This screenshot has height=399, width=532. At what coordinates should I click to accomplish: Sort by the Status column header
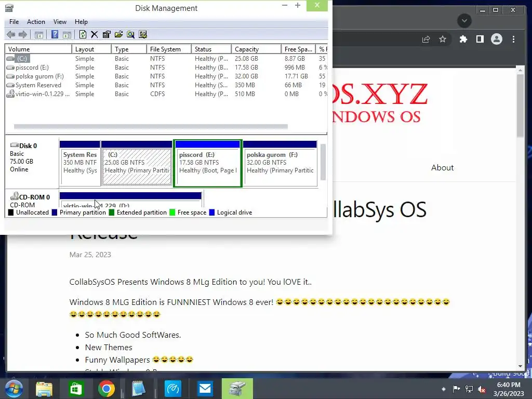(x=211, y=49)
